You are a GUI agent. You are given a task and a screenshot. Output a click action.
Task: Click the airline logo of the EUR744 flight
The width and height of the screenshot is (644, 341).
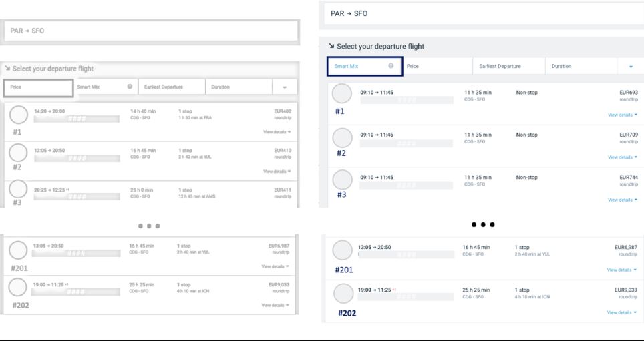[342, 180]
